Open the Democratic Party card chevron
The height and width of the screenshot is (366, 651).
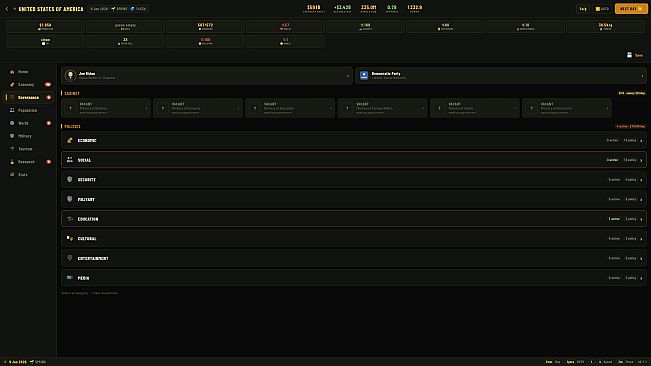[642, 76]
